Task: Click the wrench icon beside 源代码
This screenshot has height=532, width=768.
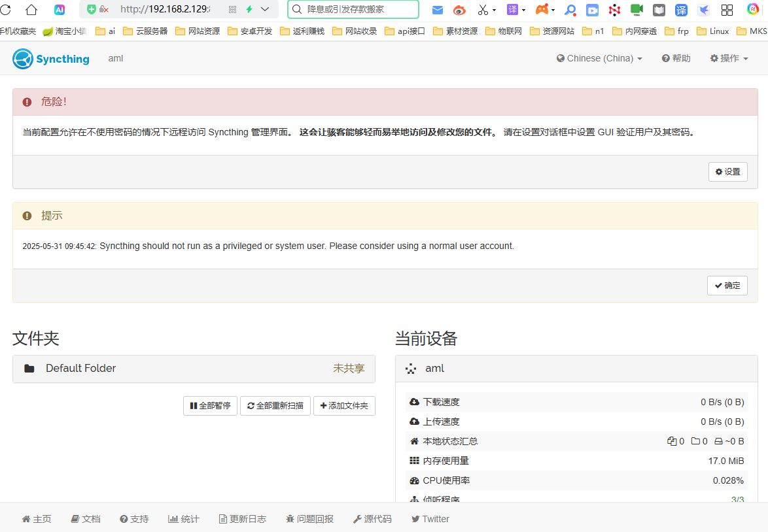Action: click(358, 518)
